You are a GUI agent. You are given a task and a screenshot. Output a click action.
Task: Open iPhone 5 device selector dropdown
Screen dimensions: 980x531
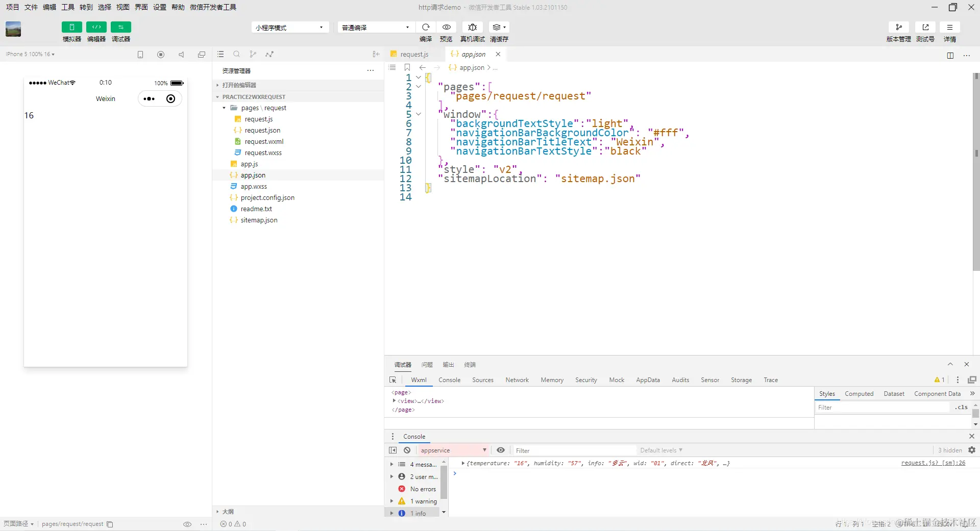pyautogui.click(x=30, y=54)
